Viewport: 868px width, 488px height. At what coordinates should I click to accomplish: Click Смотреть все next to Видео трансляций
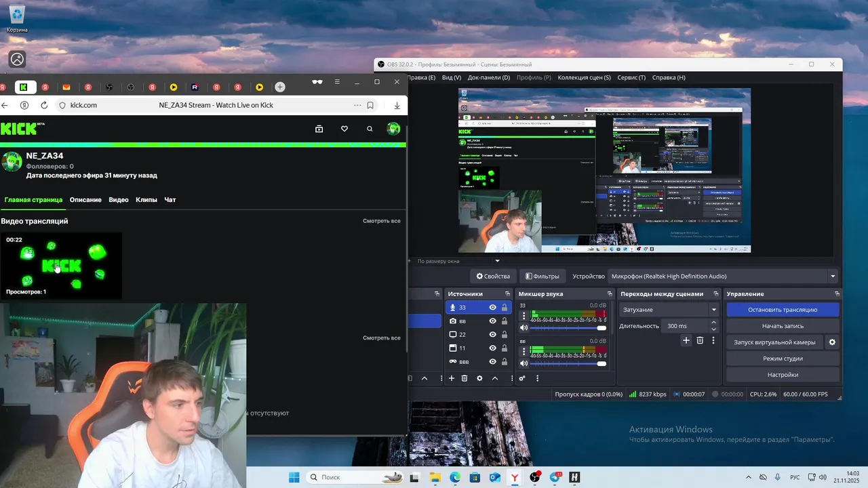[x=382, y=221]
